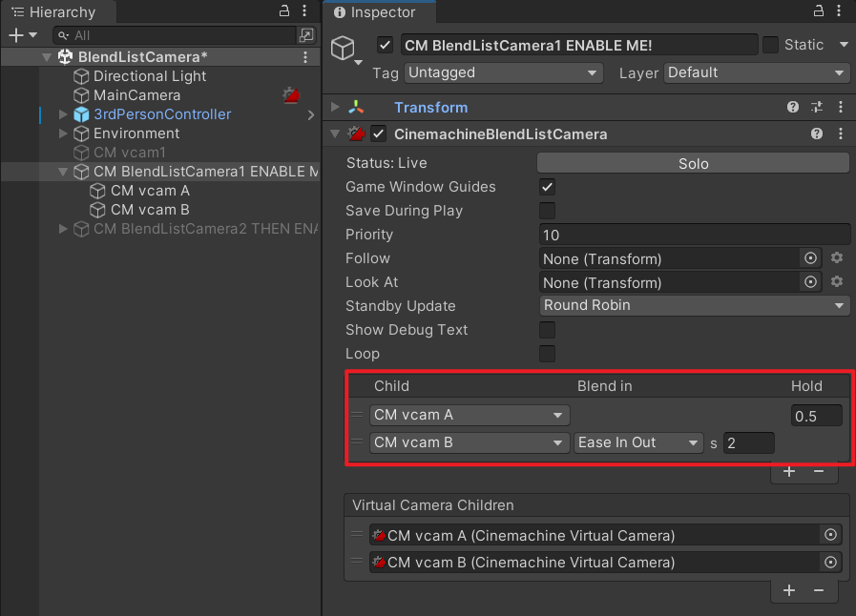Open the CM vcam B child dropdown
This screenshot has width=856, height=616.
pyautogui.click(x=470, y=442)
